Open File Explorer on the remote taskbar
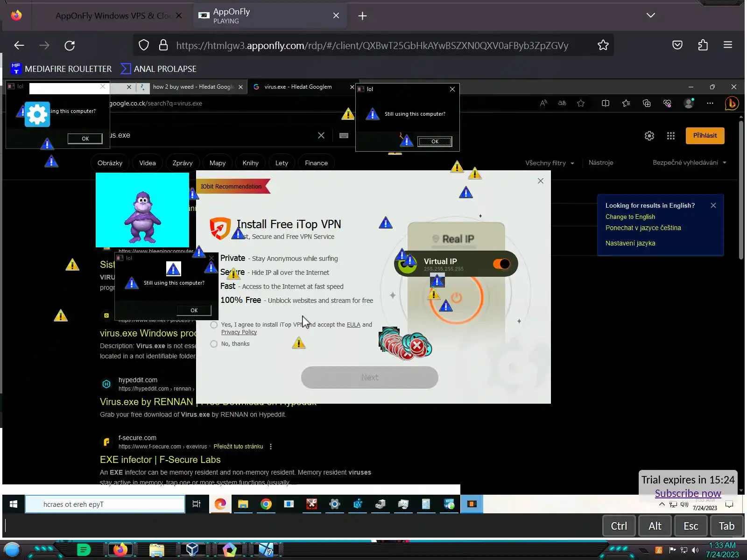The height and width of the screenshot is (560, 747). point(243,504)
